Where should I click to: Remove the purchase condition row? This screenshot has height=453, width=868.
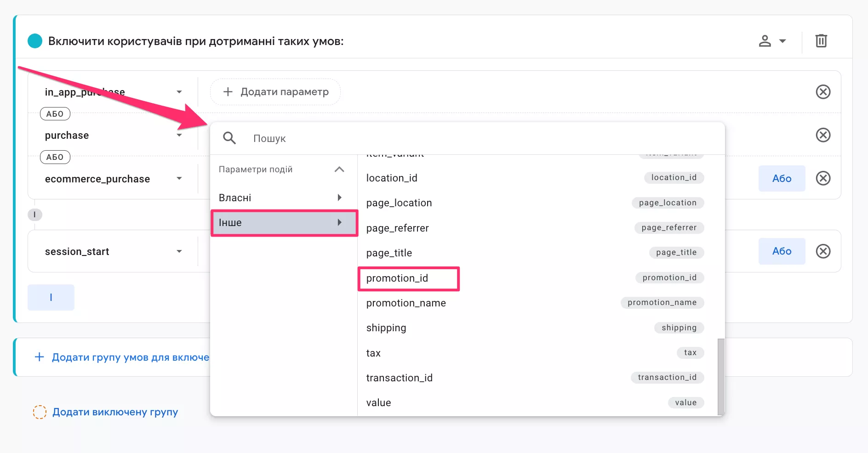coord(822,135)
